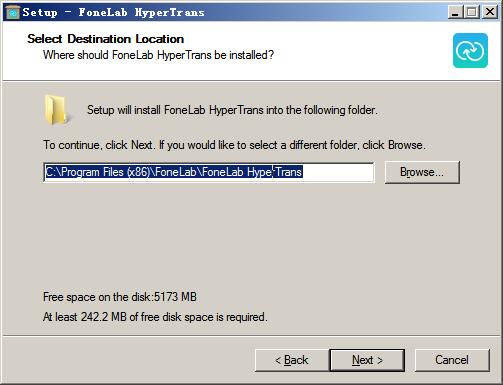The image size is (503, 385).
Task: Click the free space on disk label
Action: (x=120, y=297)
